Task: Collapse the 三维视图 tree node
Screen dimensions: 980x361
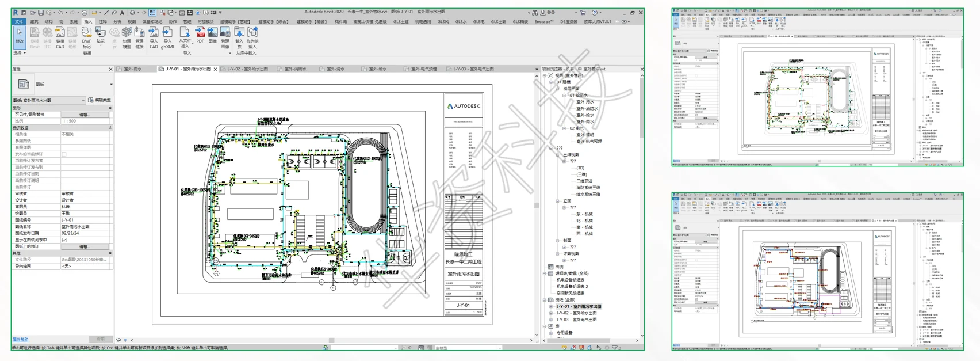Action: click(557, 155)
